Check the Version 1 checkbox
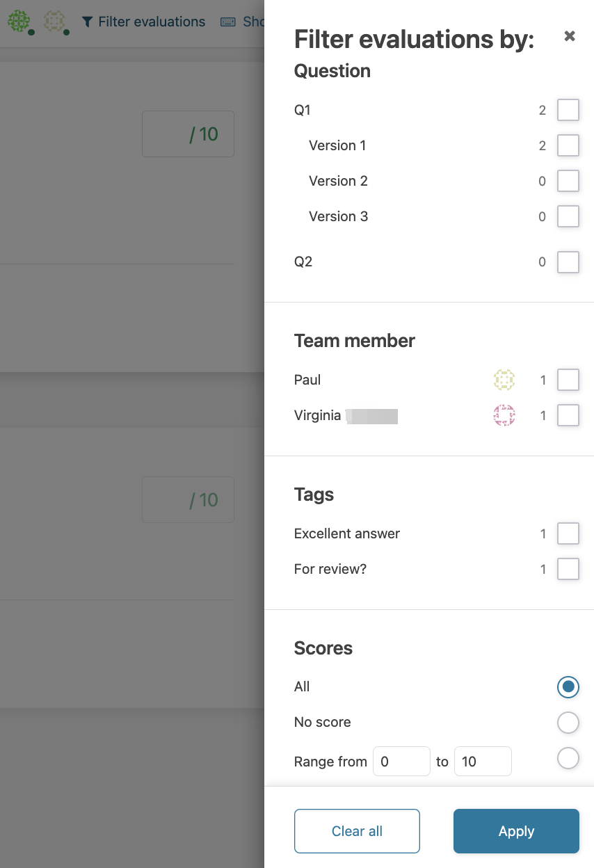 568,145
